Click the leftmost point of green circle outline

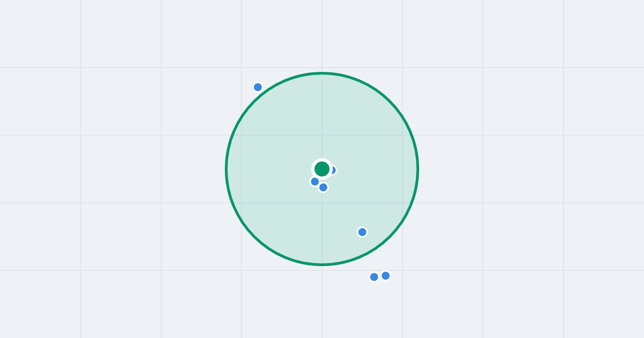226,169
